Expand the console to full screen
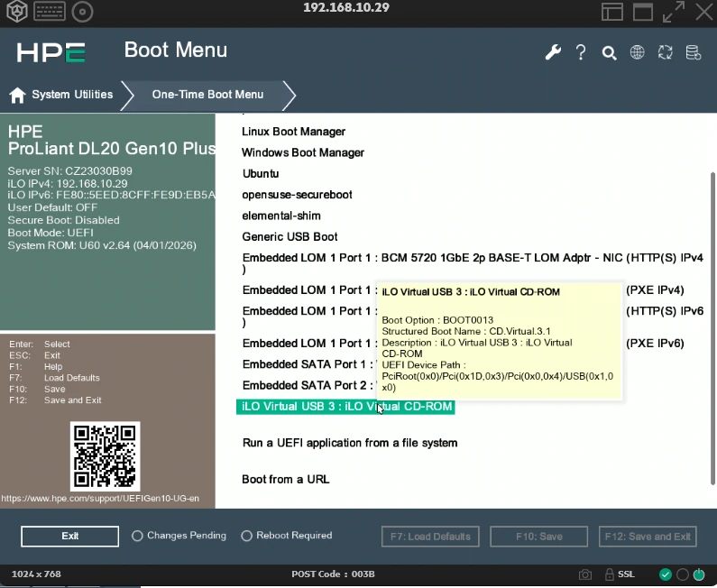Image resolution: width=717 pixels, height=588 pixels. [x=674, y=12]
